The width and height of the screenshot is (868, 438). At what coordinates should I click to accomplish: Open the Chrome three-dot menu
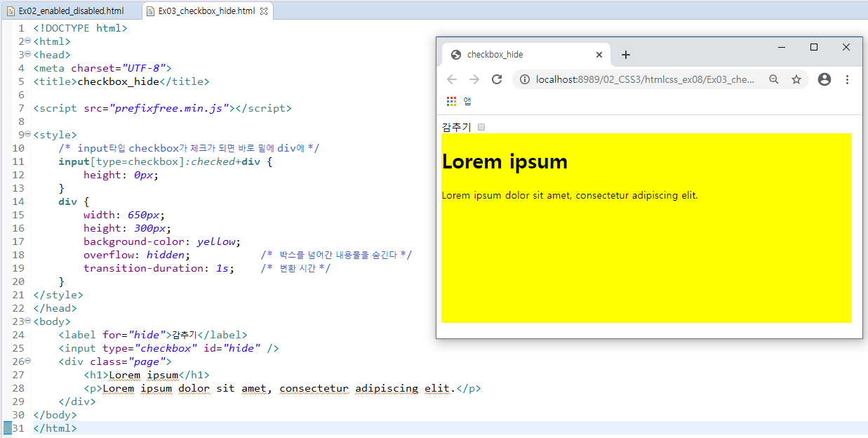(x=847, y=79)
